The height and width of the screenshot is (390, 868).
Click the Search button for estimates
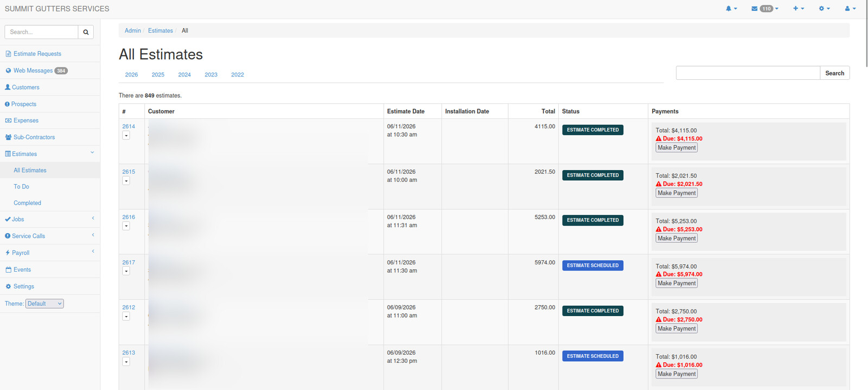(x=835, y=73)
